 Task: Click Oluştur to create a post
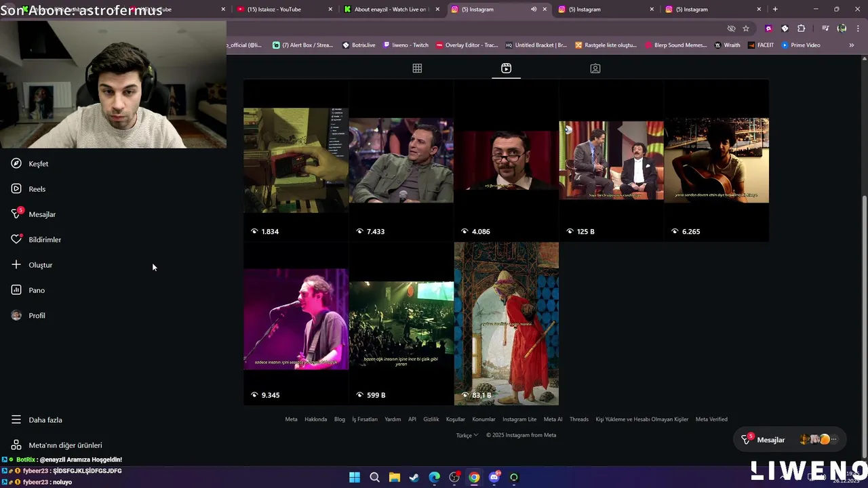(32, 265)
